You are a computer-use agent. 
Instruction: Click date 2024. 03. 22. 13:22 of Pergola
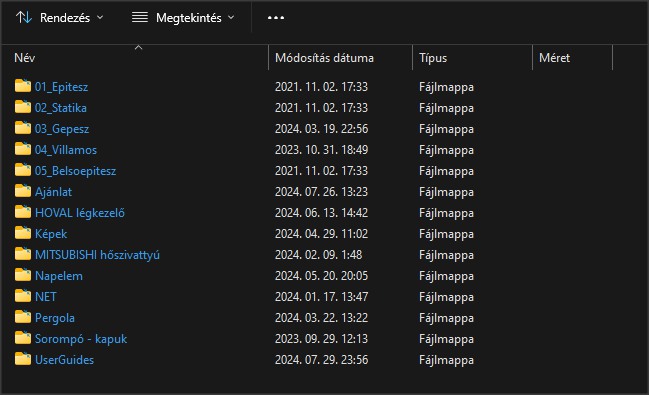point(322,318)
